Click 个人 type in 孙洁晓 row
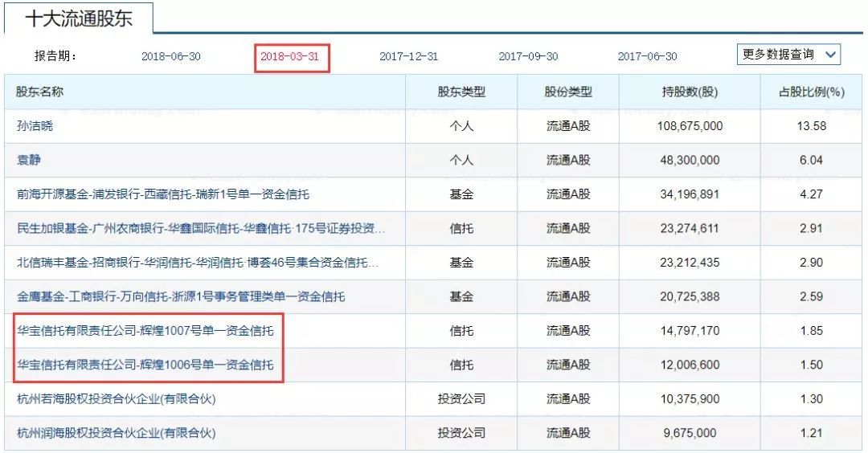868x453 pixels. pyautogui.click(x=461, y=126)
